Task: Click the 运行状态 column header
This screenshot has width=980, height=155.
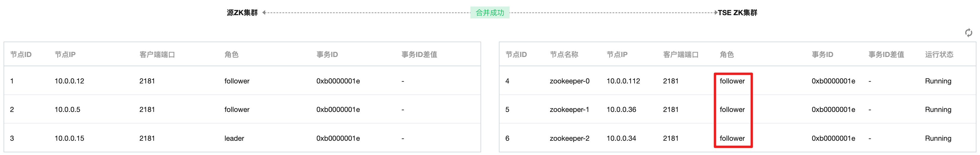Action: tap(939, 54)
